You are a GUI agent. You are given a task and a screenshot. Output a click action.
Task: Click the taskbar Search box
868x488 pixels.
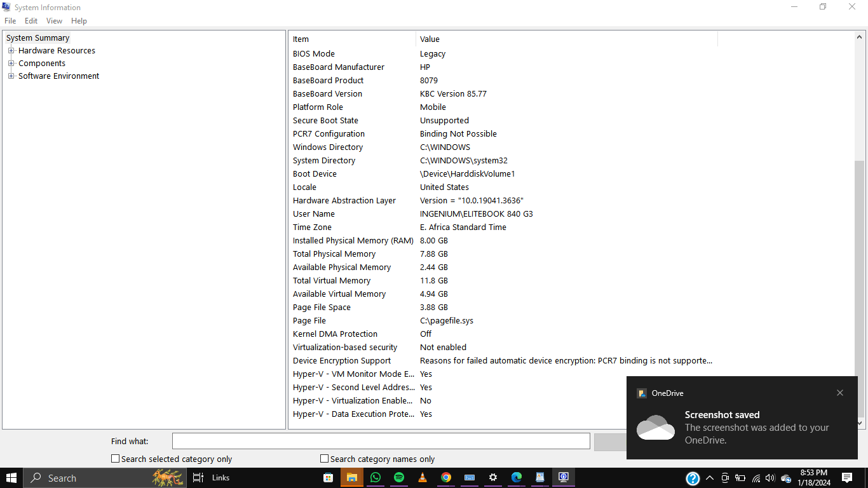coord(105,478)
